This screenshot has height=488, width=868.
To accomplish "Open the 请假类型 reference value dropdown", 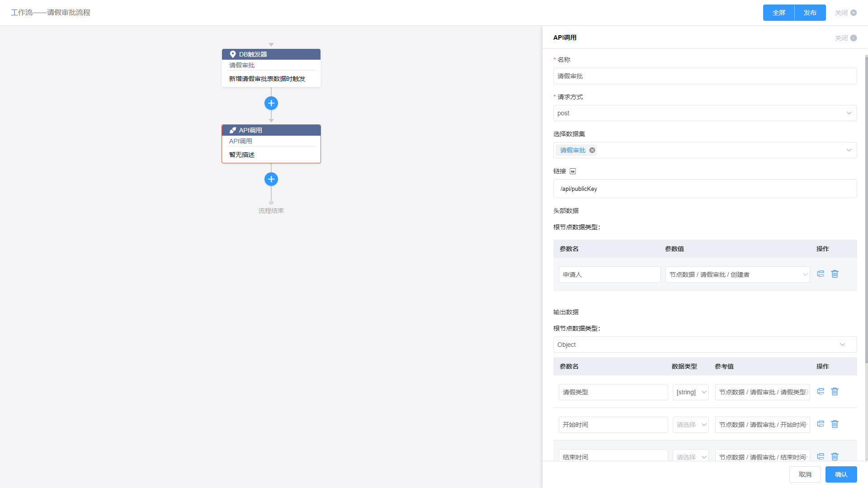I will pyautogui.click(x=763, y=392).
